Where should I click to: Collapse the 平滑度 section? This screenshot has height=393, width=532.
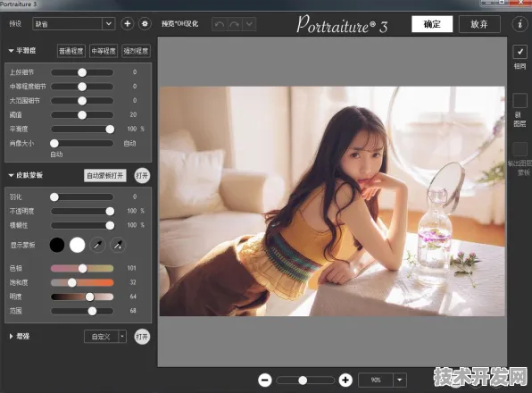point(11,51)
